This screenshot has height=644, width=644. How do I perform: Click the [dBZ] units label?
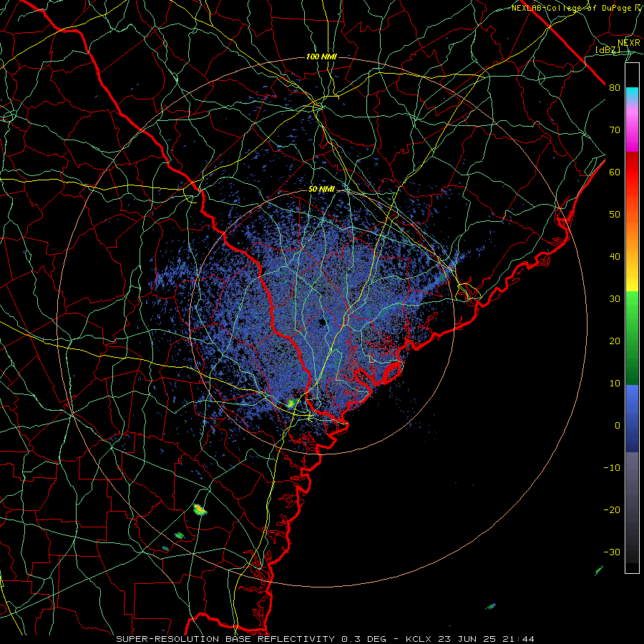[x=608, y=49]
